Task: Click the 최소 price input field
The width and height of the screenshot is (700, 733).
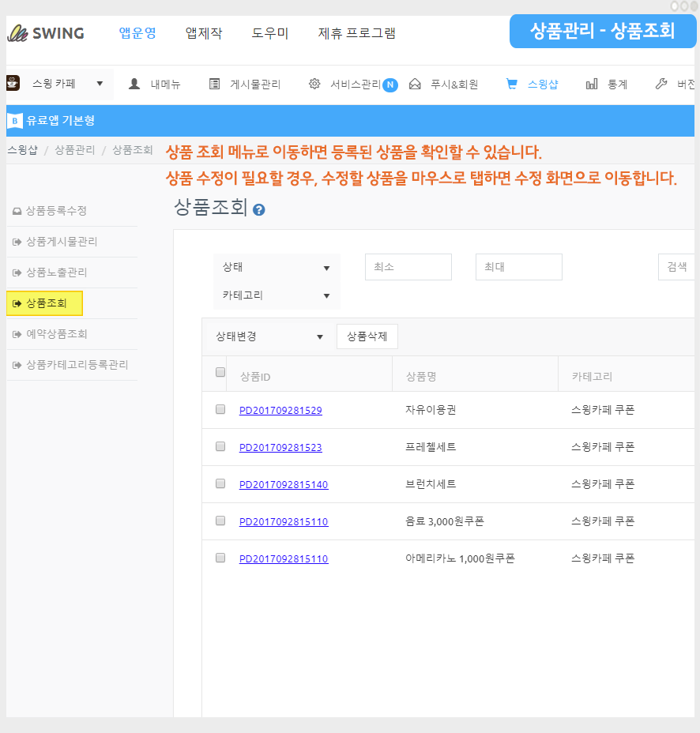Action: [x=408, y=267]
